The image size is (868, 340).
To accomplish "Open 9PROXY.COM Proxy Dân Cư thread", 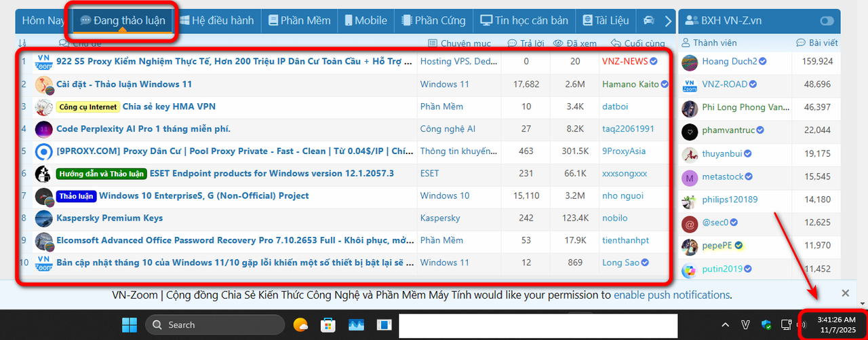I will click(x=235, y=151).
